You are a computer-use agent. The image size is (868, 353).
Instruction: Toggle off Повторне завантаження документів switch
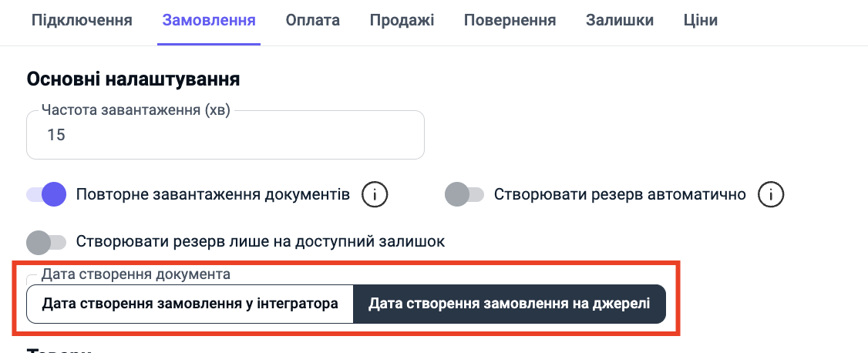(x=46, y=194)
